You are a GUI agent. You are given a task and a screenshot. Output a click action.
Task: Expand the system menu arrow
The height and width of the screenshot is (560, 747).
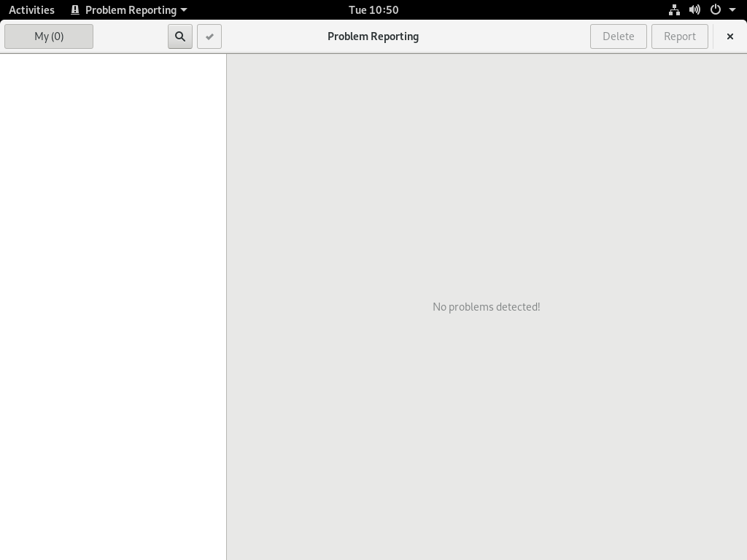732,10
